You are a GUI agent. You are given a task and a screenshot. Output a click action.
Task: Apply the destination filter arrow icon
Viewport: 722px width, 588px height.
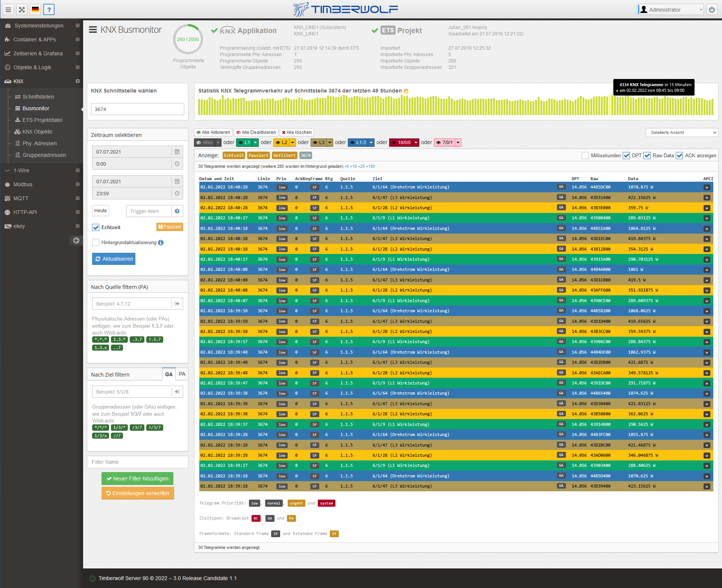[177, 392]
